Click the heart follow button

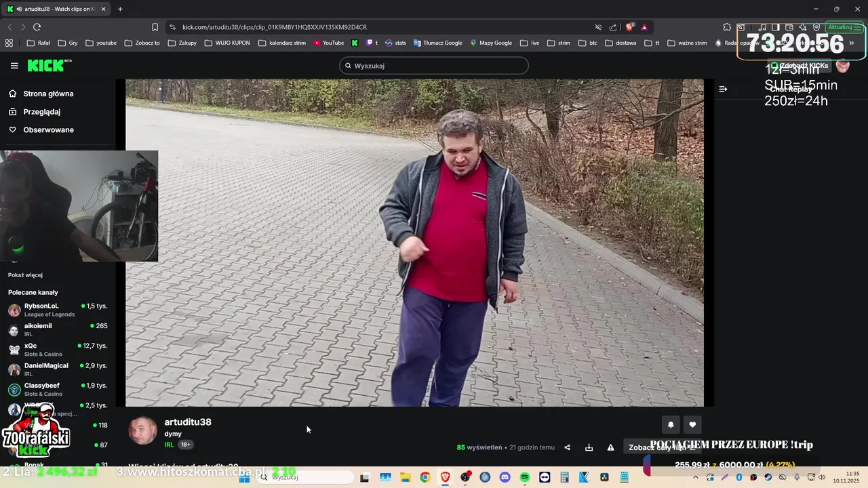(692, 425)
